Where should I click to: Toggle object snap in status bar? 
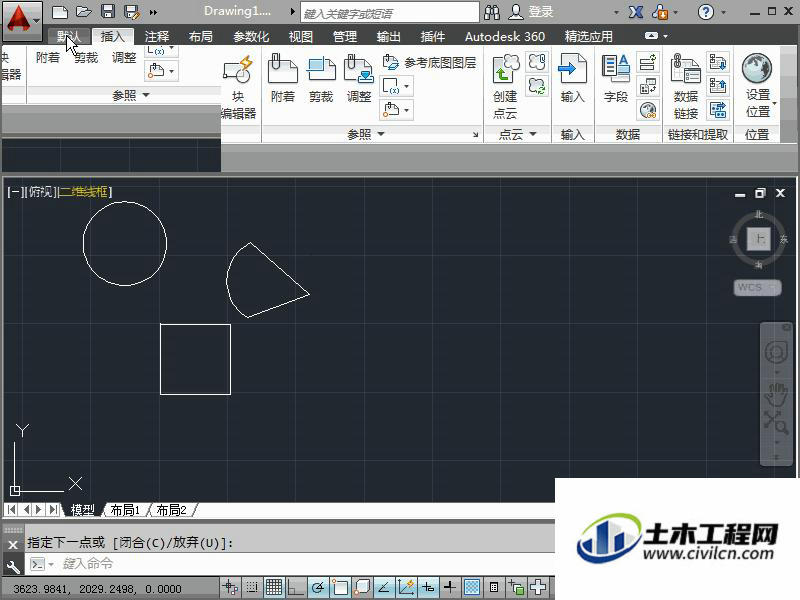[340, 587]
